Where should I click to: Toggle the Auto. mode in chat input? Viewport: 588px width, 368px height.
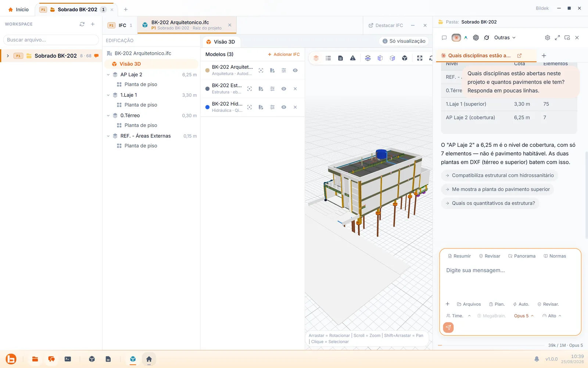pos(521,304)
